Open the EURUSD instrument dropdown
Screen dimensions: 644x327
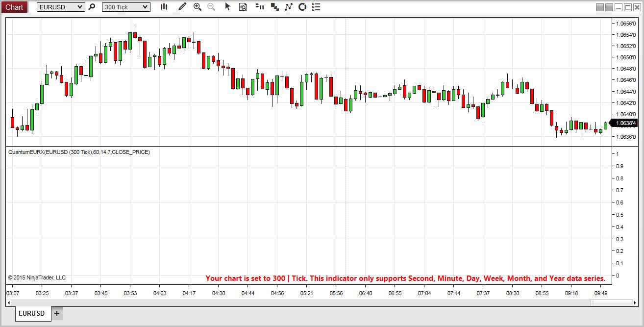click(61, 7)
